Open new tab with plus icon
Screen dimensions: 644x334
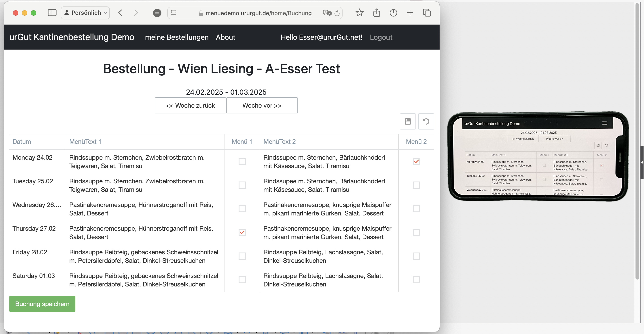tap(410, 13)
